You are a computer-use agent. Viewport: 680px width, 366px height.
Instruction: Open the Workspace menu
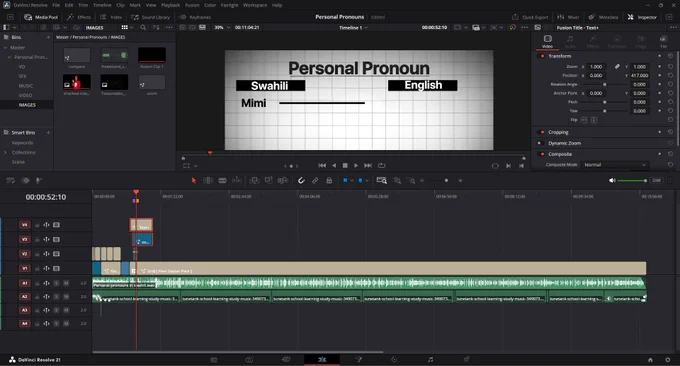[255, 5]
